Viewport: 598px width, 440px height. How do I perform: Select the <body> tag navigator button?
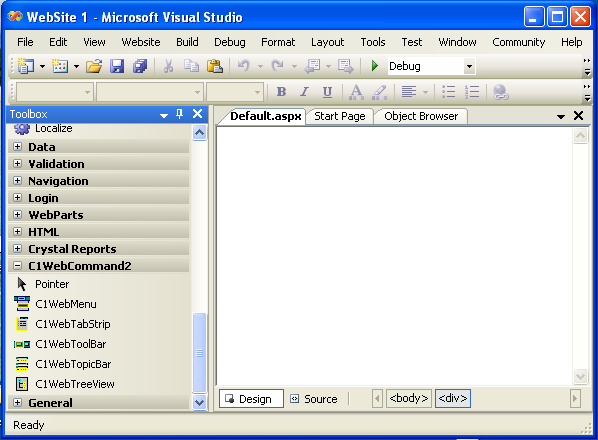pos(409,398)
